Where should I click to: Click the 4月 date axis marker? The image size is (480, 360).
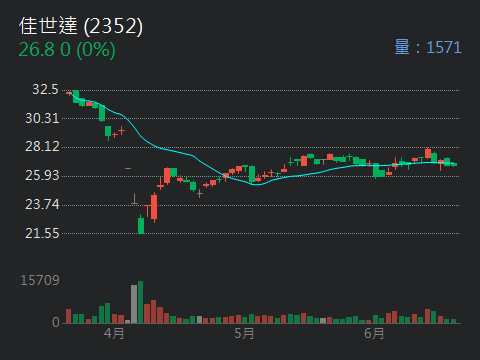tap(114, 333)
